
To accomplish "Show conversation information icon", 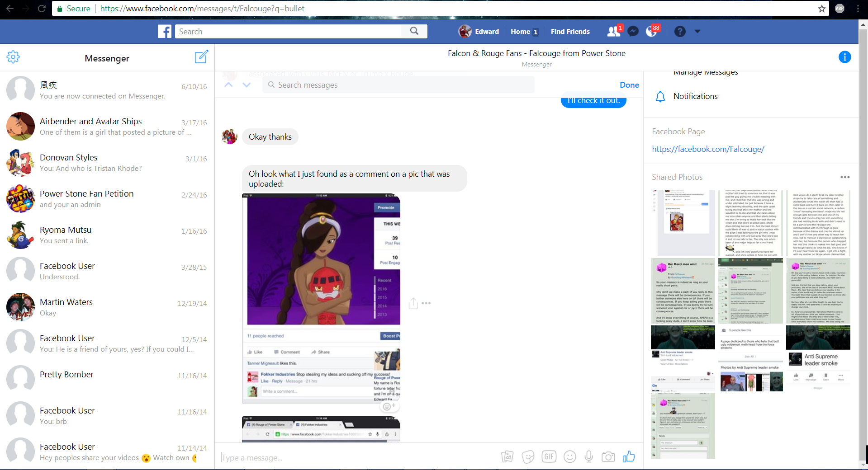I will (x=844, y=57).
